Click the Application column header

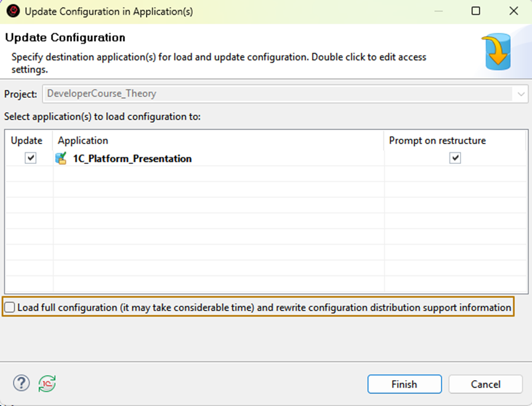click(83, 140)
